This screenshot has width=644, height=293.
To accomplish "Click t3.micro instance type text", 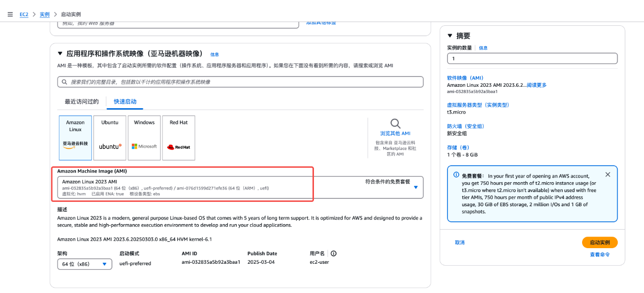I will 457,112.
